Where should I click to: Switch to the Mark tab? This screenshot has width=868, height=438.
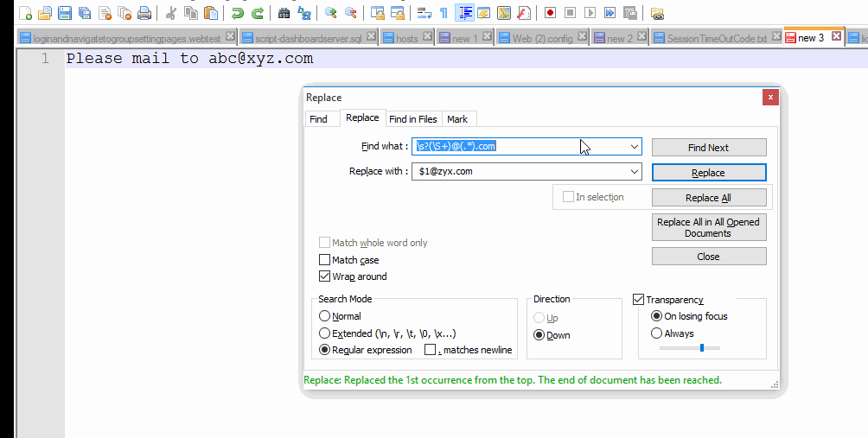(457, 119)
